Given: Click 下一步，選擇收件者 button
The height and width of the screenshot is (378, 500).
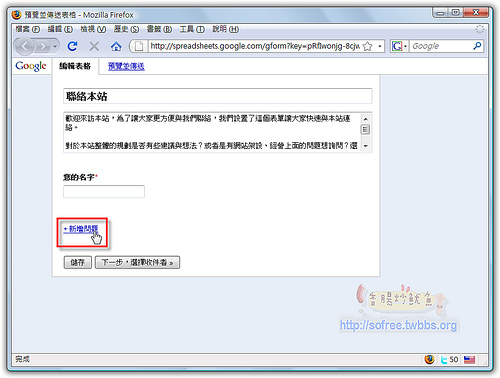Looking at the screenshot, I should click(137, 262).
